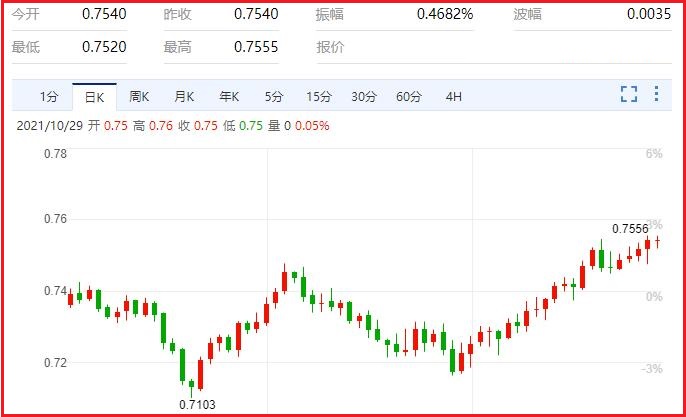
Task: Open the fullscreen chart icon
Action: (x=629, y=94)
